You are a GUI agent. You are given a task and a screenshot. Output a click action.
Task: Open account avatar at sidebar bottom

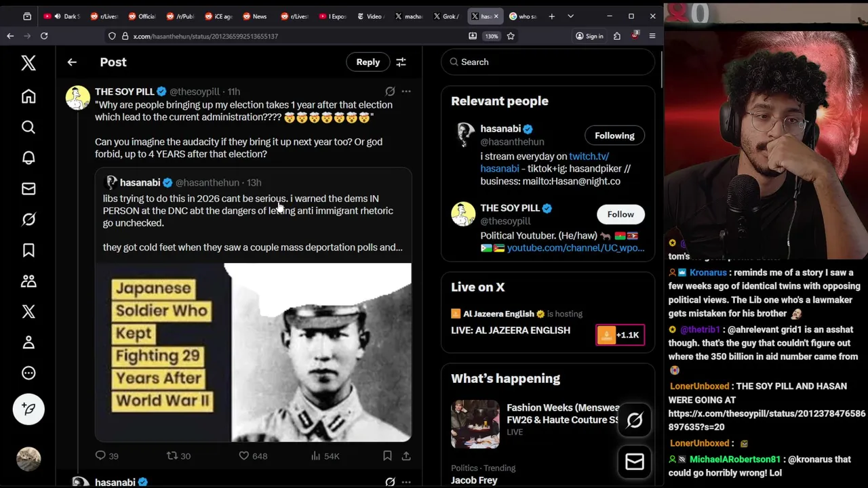pyautogui.click(x=28, y=459)
